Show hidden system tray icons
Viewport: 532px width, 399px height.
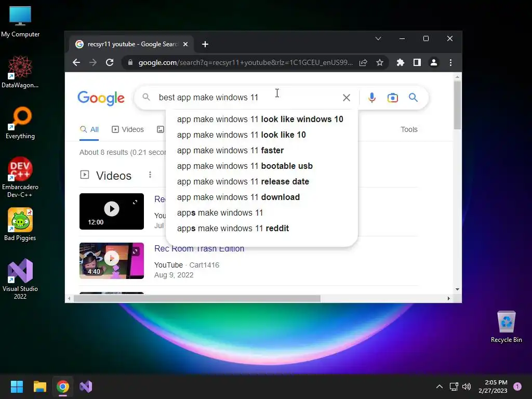pyautogui.click(x=439, y=387)
